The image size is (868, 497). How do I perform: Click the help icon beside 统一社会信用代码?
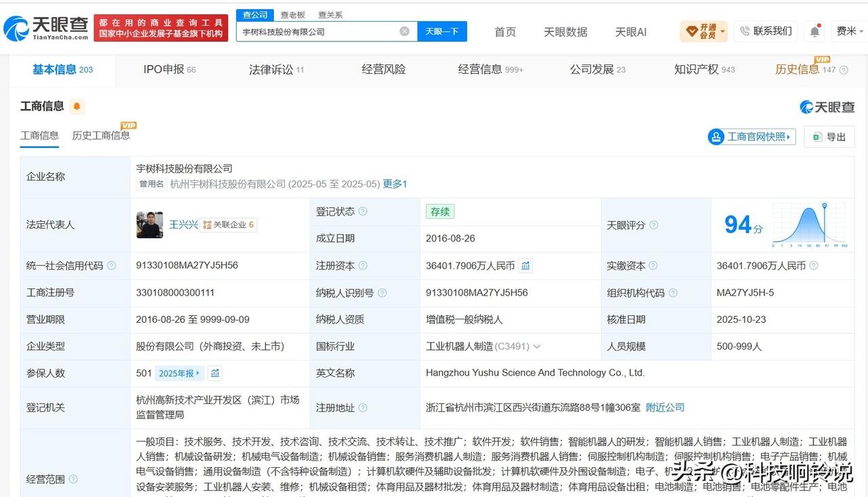point(111,266)
